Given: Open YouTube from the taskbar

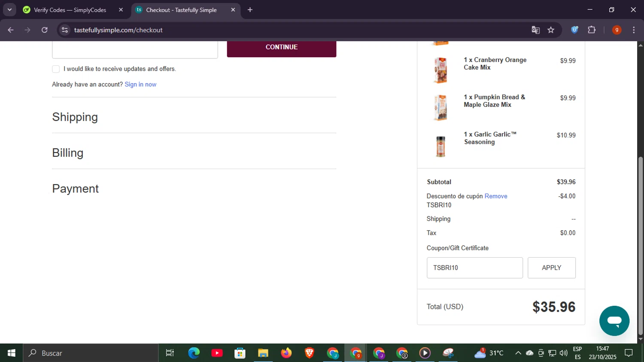Looking at the screenshot, I should tap(217, 353).
